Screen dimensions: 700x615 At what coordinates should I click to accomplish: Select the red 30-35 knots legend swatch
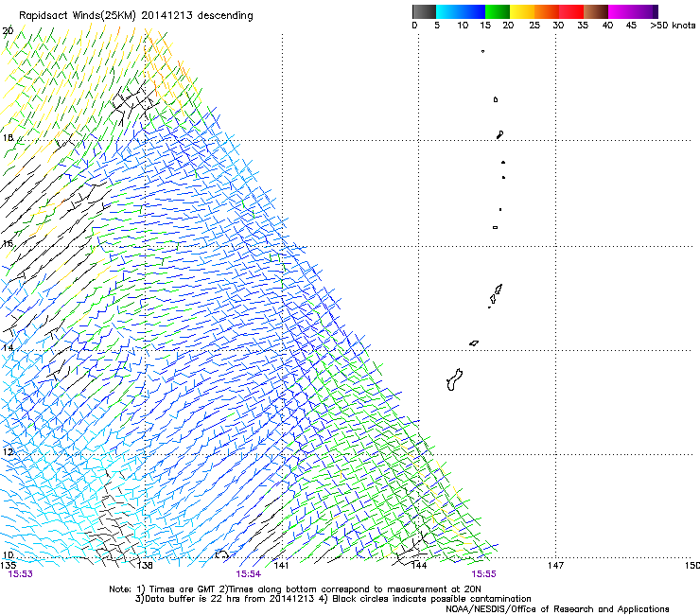(x=571, y=11)
